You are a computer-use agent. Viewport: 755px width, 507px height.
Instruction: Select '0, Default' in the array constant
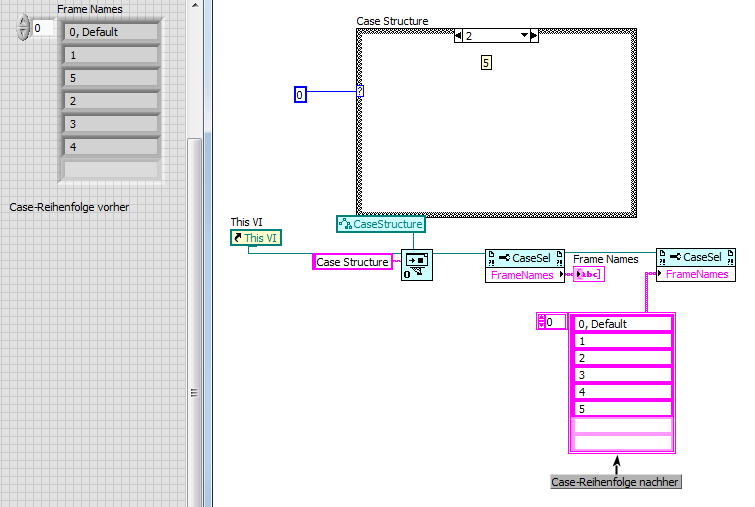point(623,324)
